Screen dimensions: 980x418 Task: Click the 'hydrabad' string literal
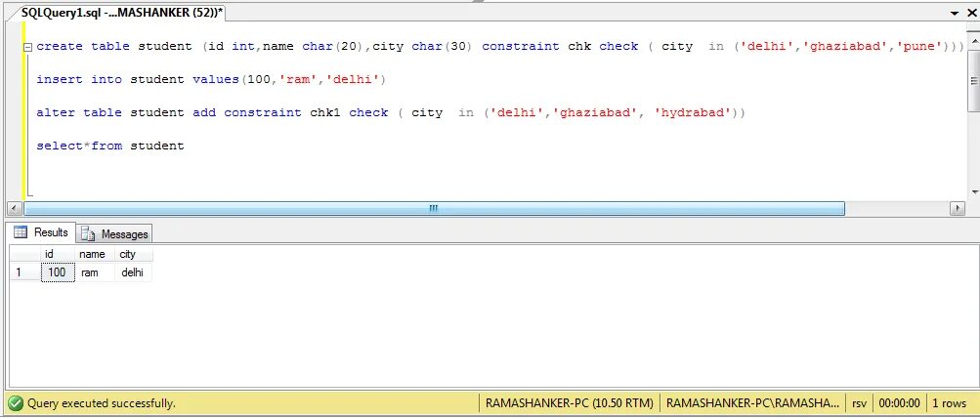693,113
